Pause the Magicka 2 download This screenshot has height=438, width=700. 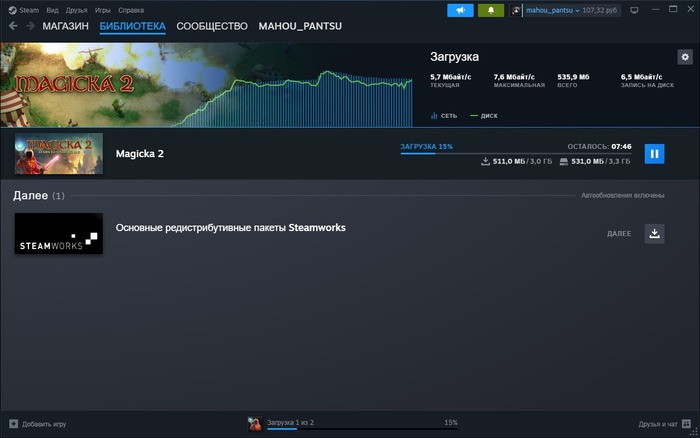pyautogui.click(x=654, y=154)
